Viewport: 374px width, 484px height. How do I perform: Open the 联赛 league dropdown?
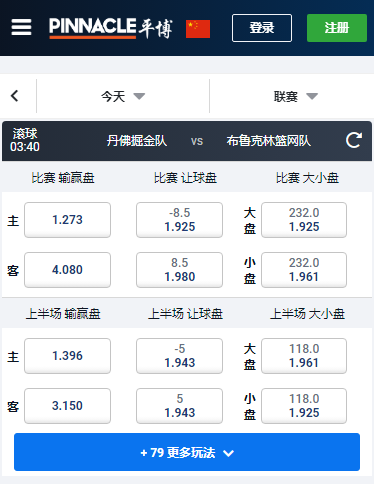(296, 97)
